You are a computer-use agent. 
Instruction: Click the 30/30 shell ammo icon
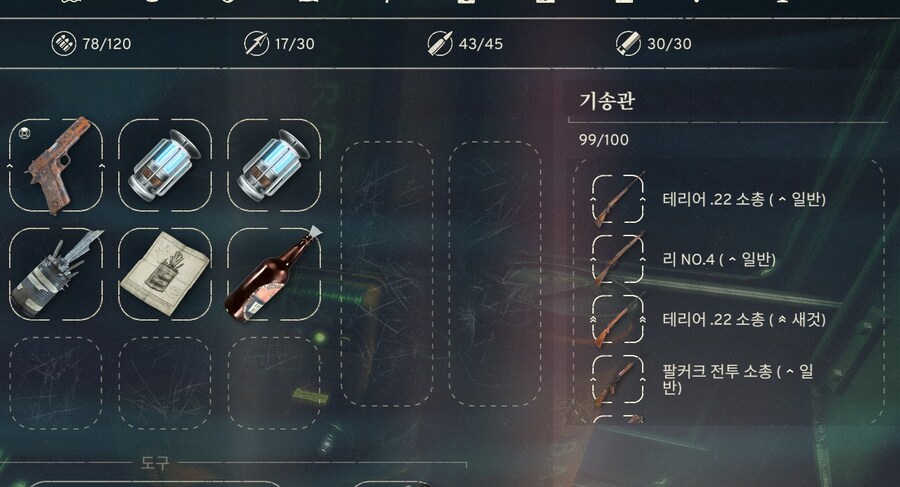pos(628,44)
